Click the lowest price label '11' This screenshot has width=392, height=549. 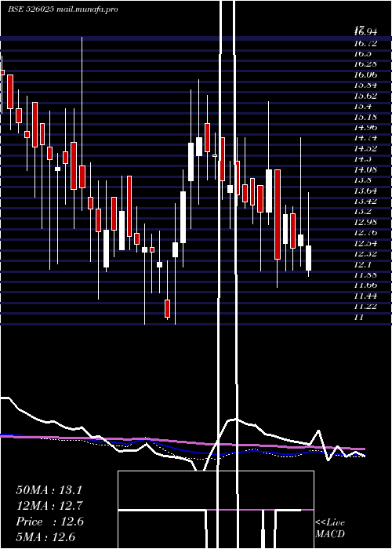[x=359, y=317]
